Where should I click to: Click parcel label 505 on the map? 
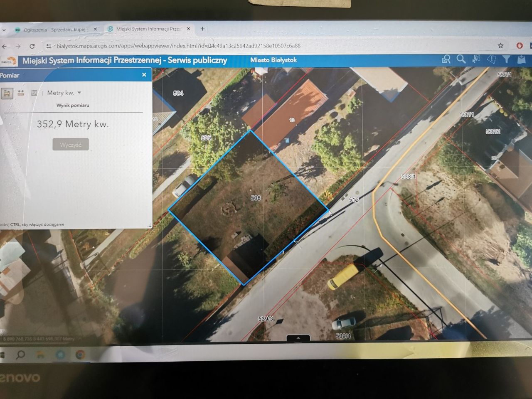(x=206, y=137)
